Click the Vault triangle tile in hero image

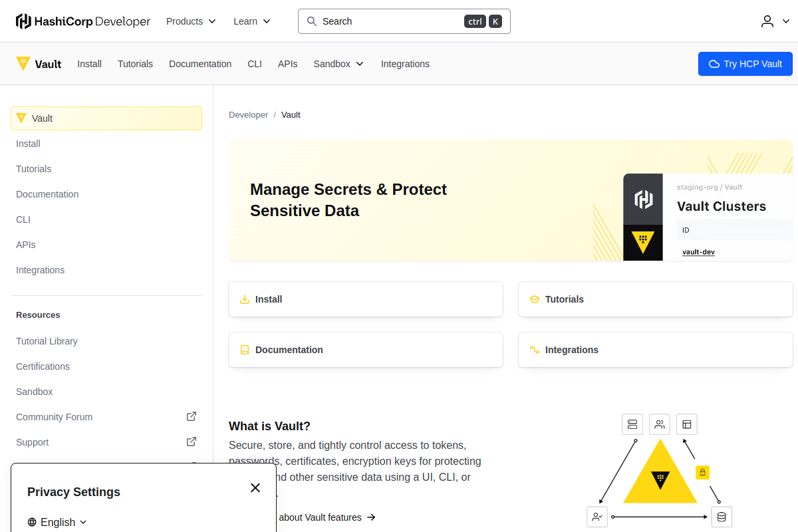pos(643,243)
